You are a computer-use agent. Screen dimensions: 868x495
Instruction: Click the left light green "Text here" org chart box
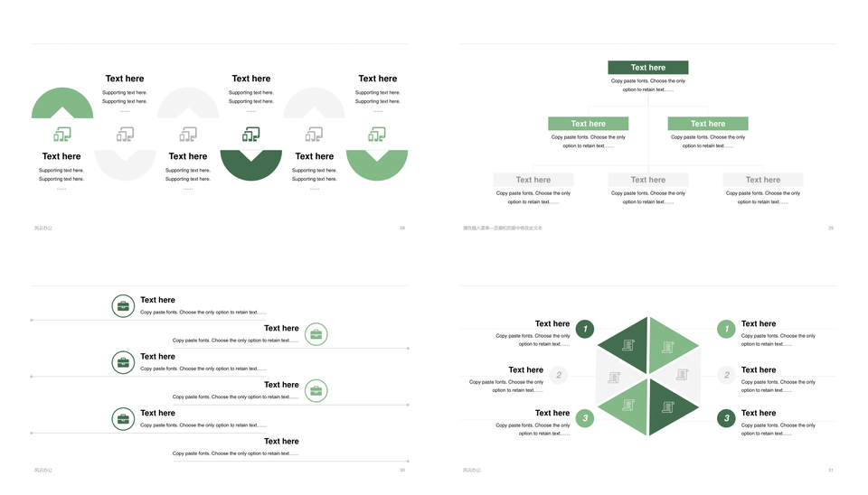588,124
